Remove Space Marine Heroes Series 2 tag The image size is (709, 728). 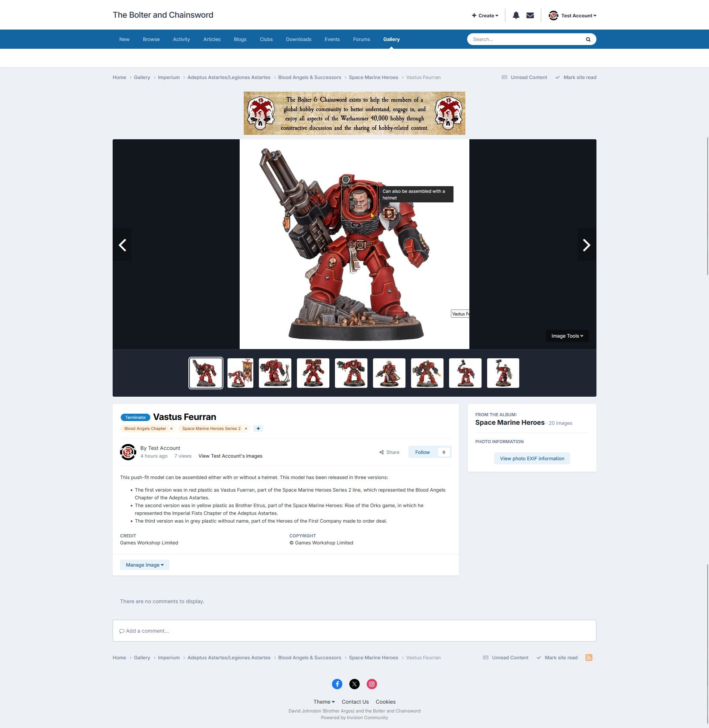point(246,428)
